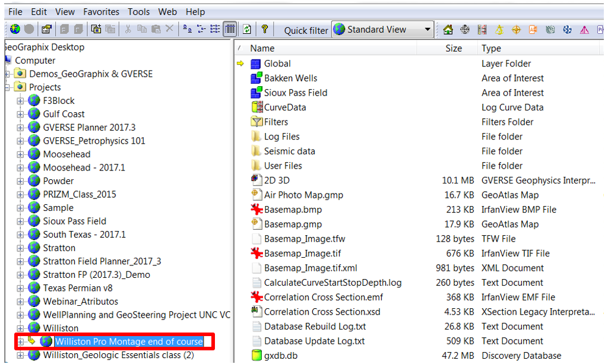608x364 pixels.
Task: Switch to details view
Action: tap(230, 29)
